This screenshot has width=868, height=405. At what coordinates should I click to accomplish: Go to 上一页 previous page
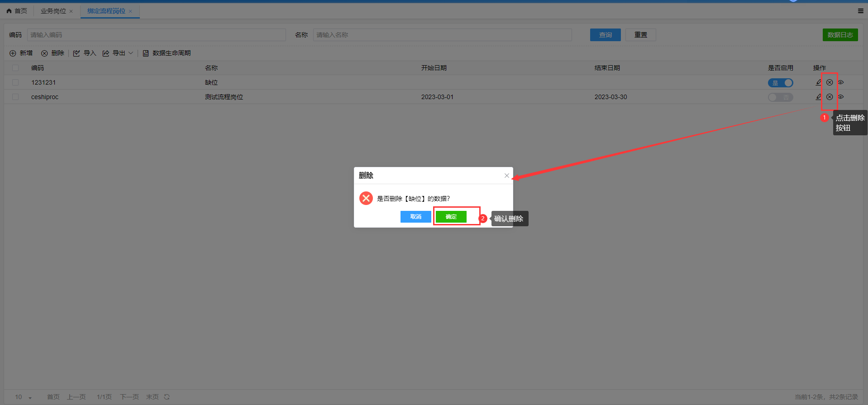tap(76, 397)
